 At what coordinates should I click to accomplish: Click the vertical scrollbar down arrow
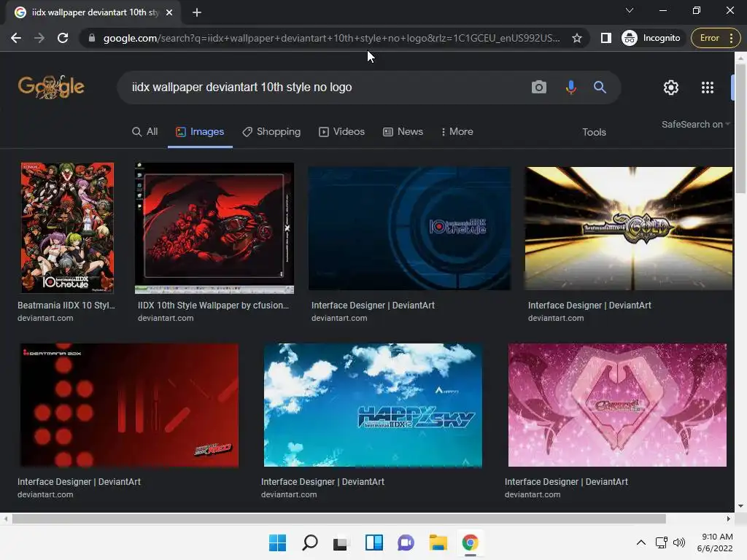click(x=740, y=506)
